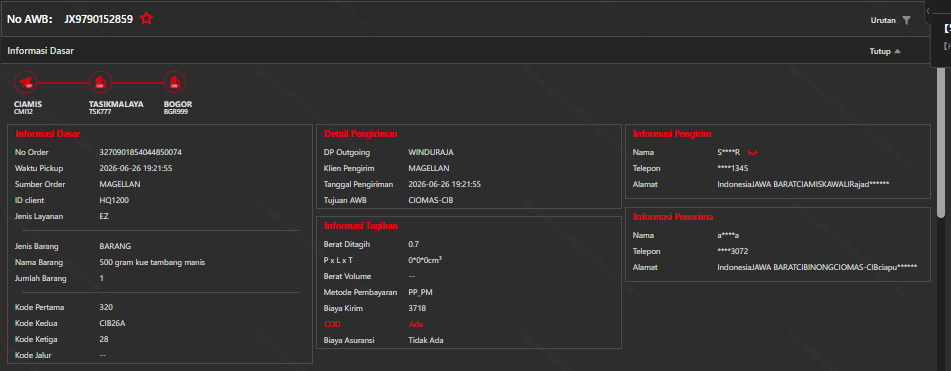
Task: Click DP Outgoing value WINDURAJA
Action: (x=431, y=152)
